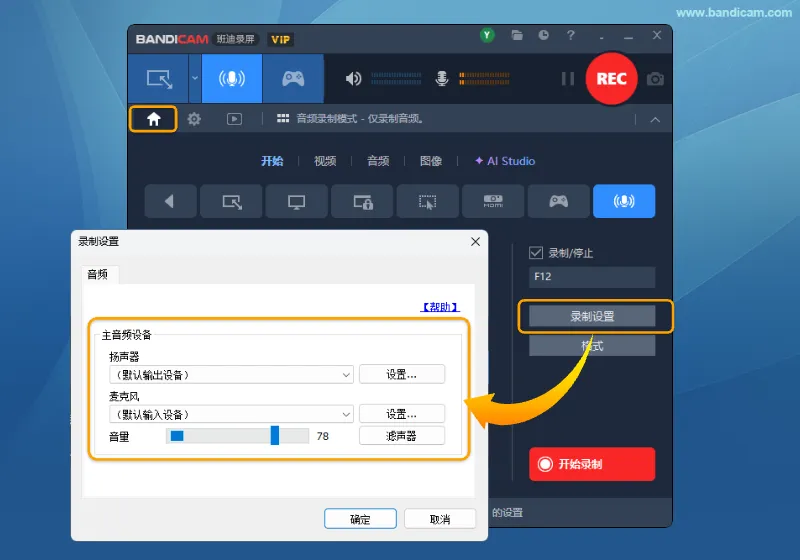Click the speaker volume icon
Viewport: 800px width, 560px height.
[x=353, y=79]
